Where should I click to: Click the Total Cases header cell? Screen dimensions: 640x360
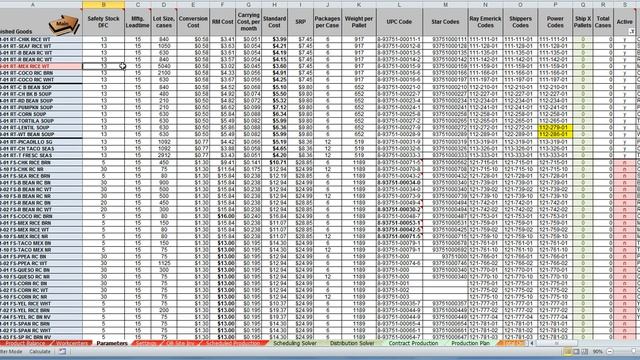point(603,22)
